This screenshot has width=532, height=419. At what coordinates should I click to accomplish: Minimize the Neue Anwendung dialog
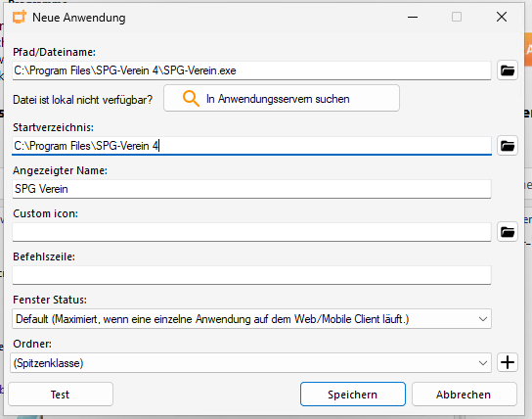[413, 17]
